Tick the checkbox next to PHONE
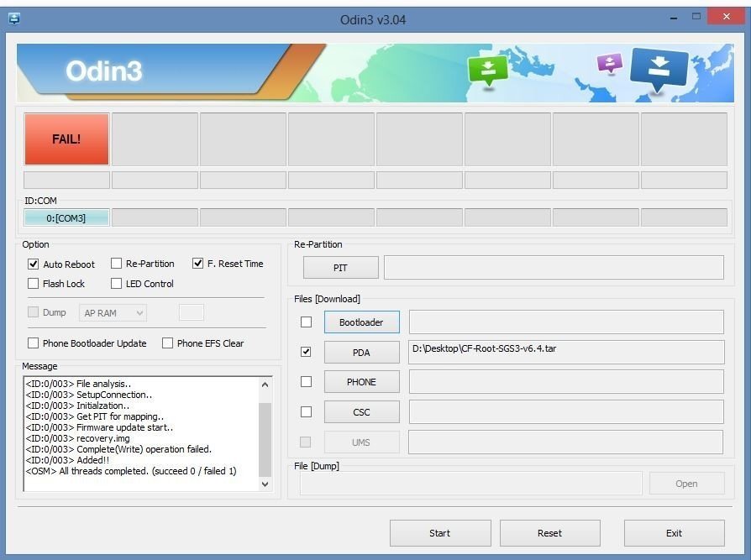 [306, 381]
